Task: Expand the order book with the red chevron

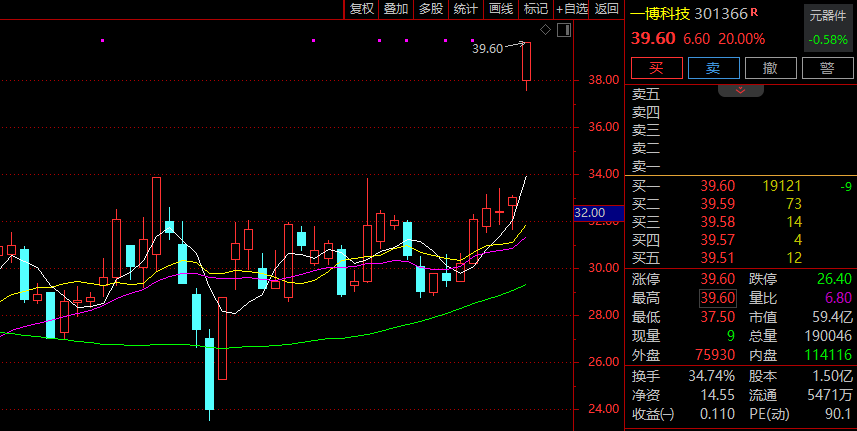Action: (x=741, y=90)
